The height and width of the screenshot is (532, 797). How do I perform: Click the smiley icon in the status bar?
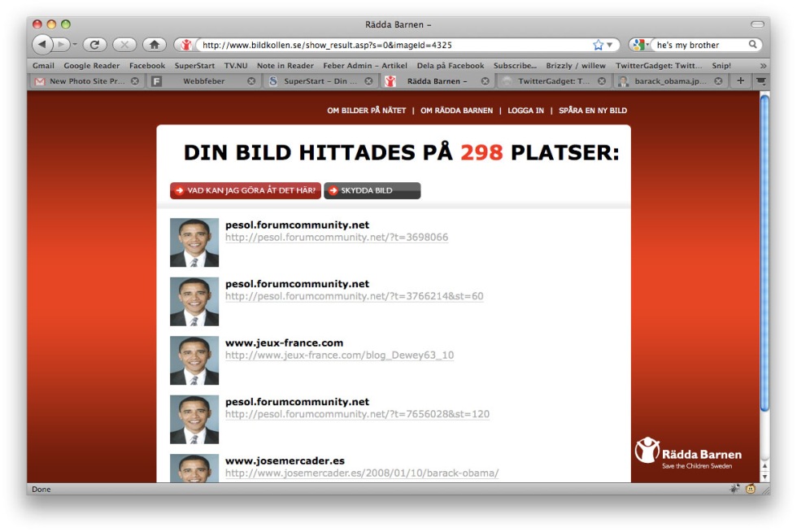[x=749, y=489]
